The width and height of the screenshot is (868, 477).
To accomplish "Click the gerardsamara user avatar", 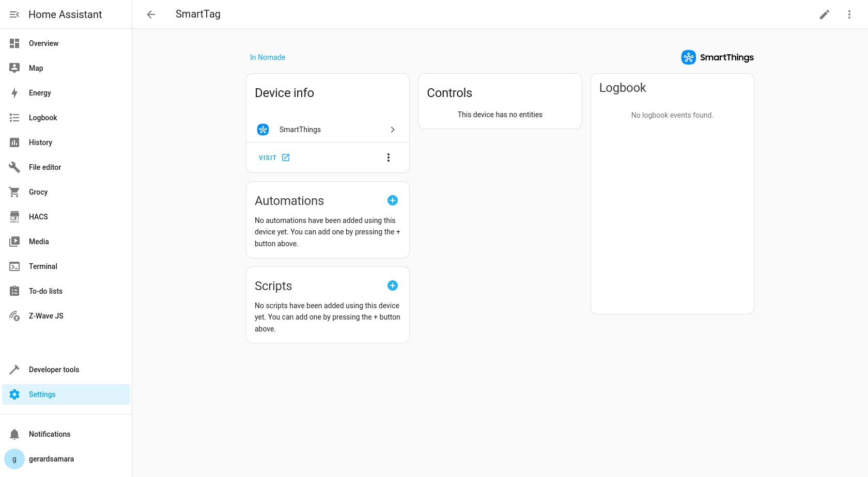I will tap(14, 459).
